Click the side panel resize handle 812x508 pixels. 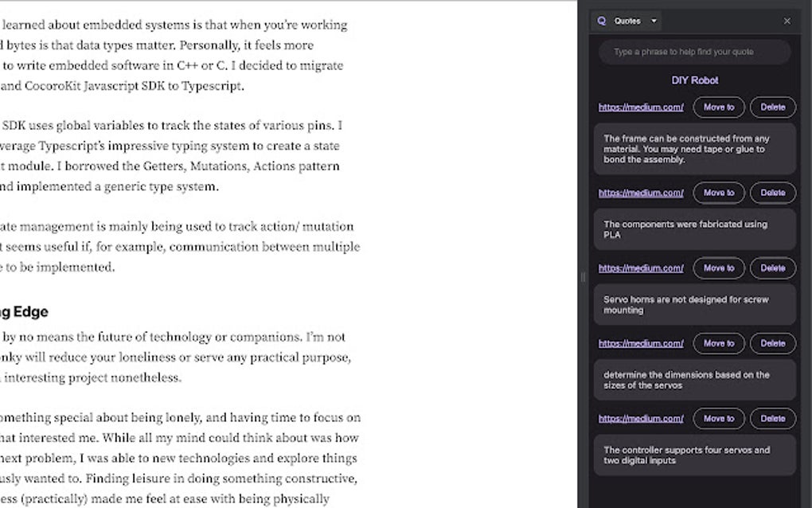tap(583, 277)
